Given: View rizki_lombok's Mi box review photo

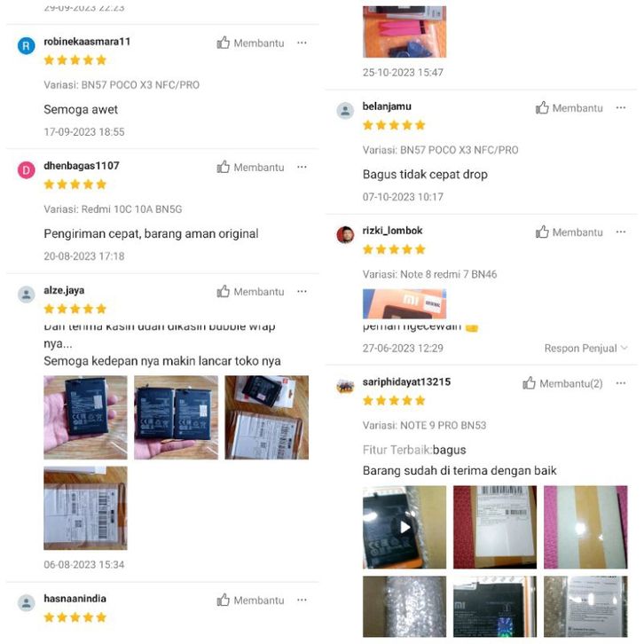Looking at the screenshot, I should 404,304.
